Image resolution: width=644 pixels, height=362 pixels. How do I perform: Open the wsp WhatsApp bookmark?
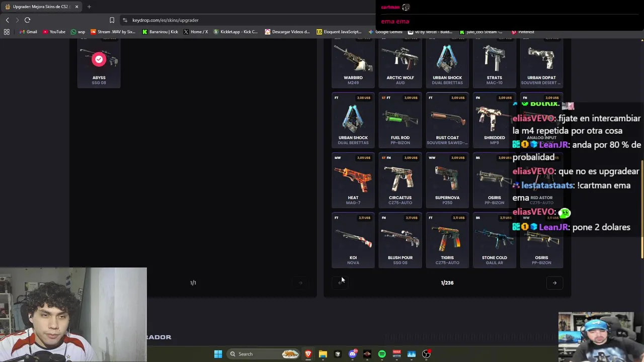(78, 32)
